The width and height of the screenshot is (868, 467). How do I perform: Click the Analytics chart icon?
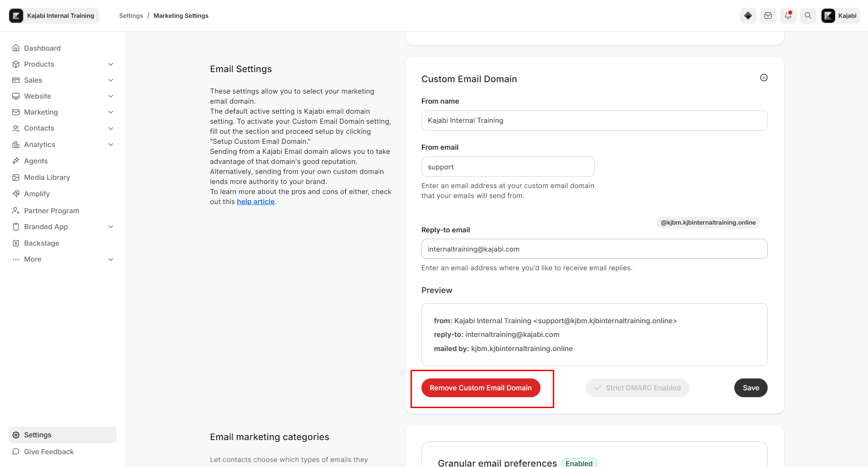(16, 145)
